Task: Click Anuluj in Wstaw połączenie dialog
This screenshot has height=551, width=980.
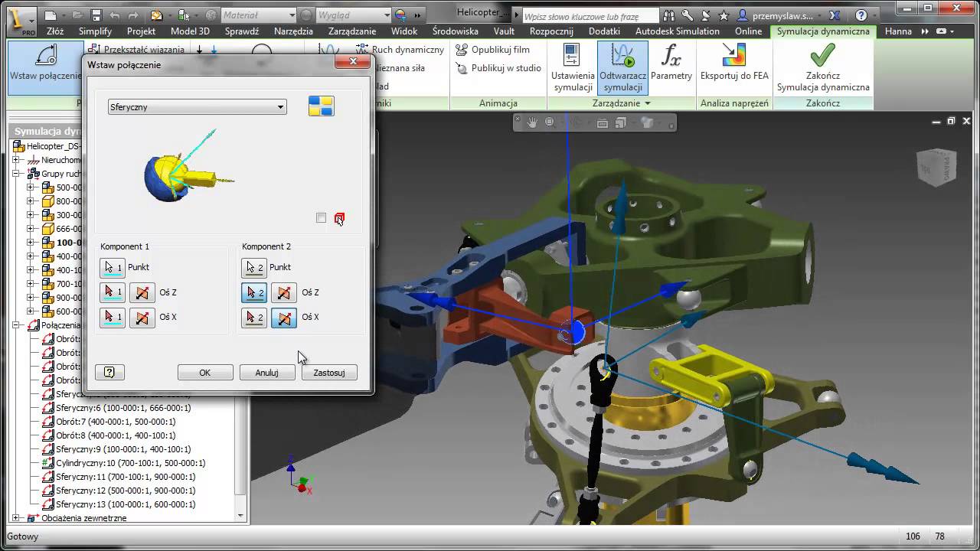Action: pyautogui.click(x=266, y=373)
